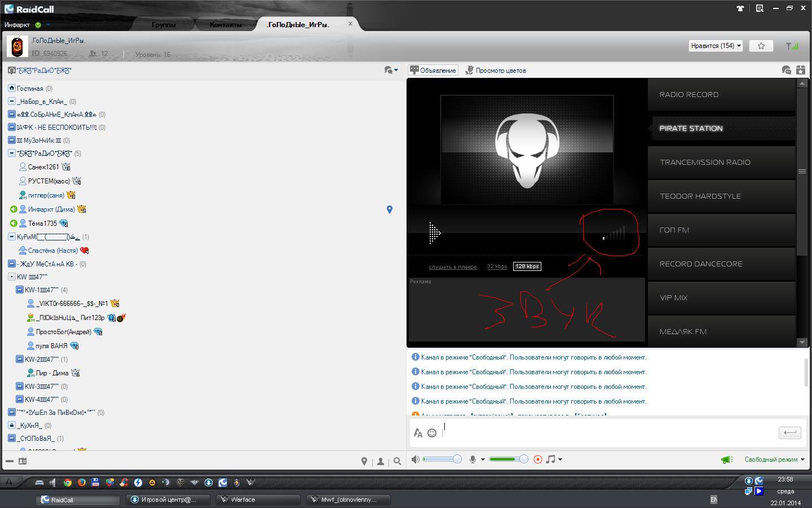The width and height of the screenshot is (812, 508).
Task: Expand the - ЖдУ МеСтА нА КВ - channel
Action: pyautogui.click(x=12, y=264)
